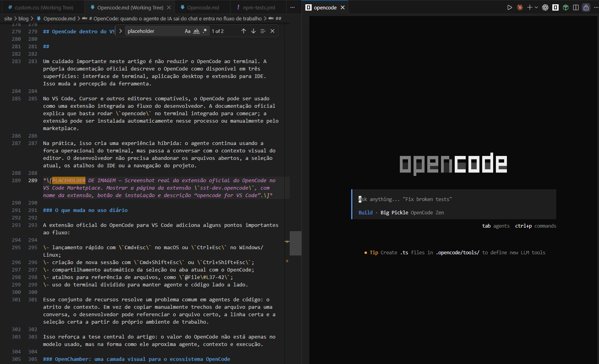Open the ChatGPT knot-shaped icon
The image size is (599, 364).
(545, 7)
